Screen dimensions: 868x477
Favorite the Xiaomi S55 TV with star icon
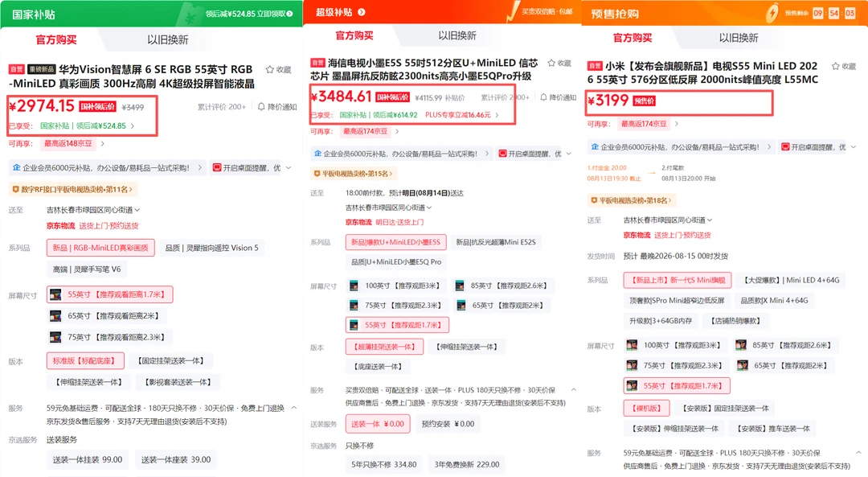tap(835, 67)
